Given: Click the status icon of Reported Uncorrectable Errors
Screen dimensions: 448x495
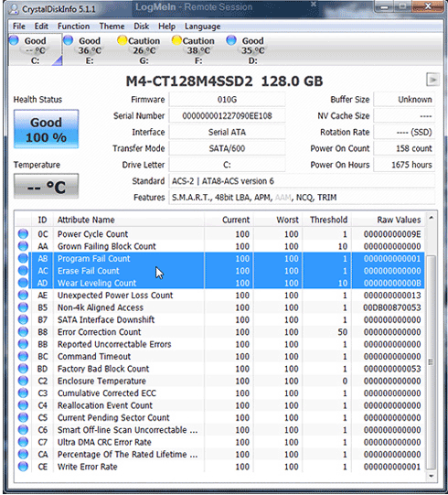Looking at the screenshot, I should (23, 344).
